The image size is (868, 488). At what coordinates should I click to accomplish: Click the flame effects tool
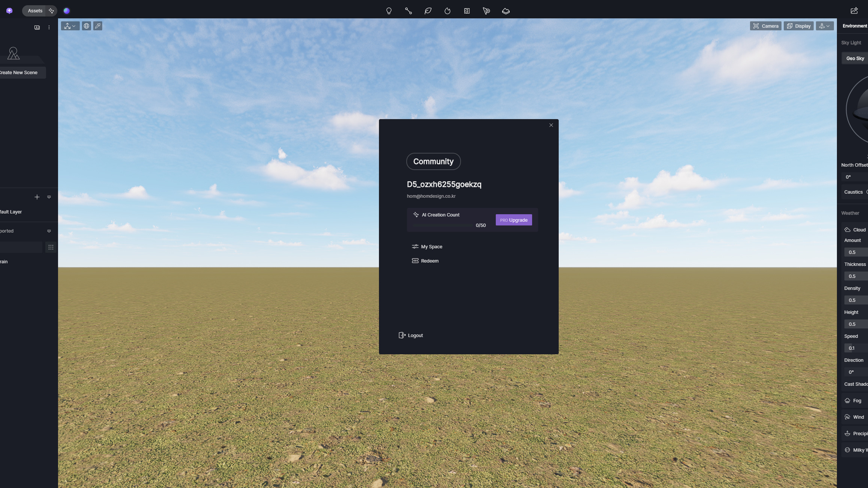click(x=447, y=11)
